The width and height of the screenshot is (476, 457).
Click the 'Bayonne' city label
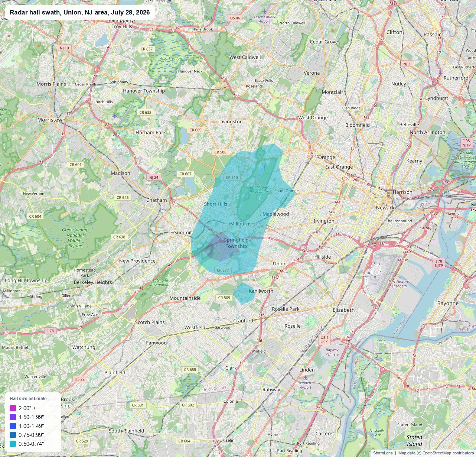tap(448, 303)
